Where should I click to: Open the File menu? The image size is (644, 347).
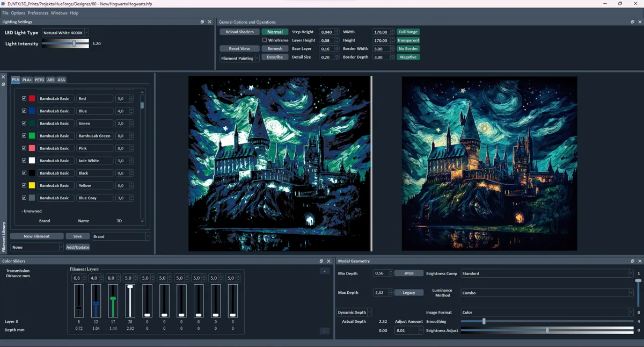[x=5, y=13]
